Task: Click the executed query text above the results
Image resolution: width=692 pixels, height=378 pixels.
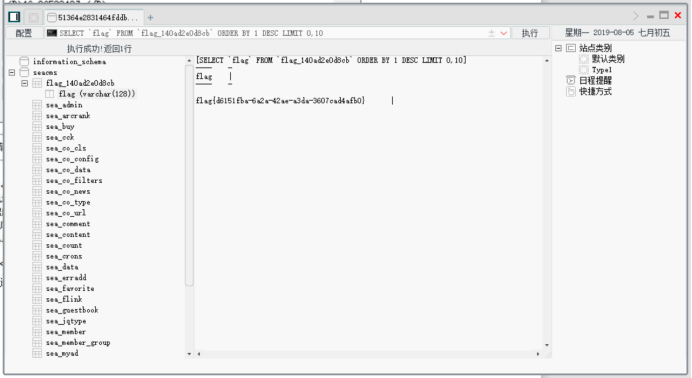Action: [x=331, y=60]
